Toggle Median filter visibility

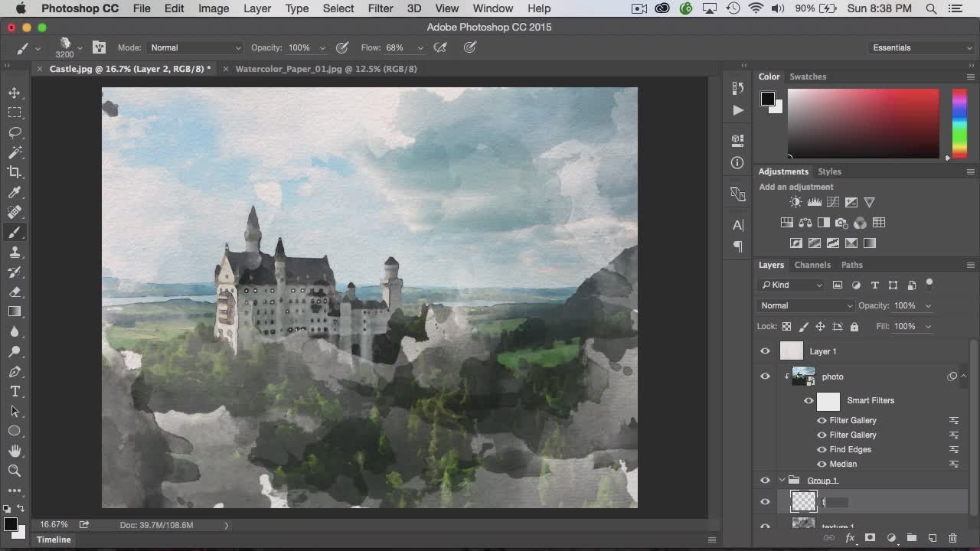pos(822,464)
